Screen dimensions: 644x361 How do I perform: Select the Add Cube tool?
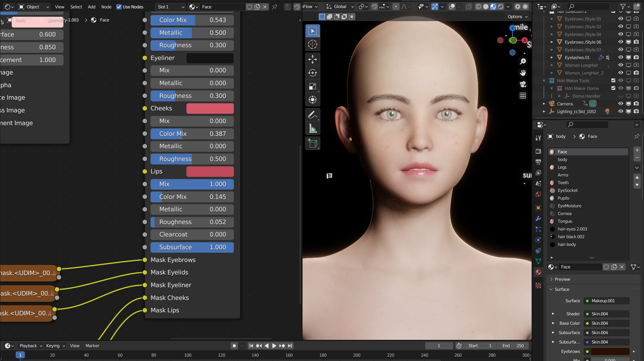pyautogui.click(x=313, y=144)
